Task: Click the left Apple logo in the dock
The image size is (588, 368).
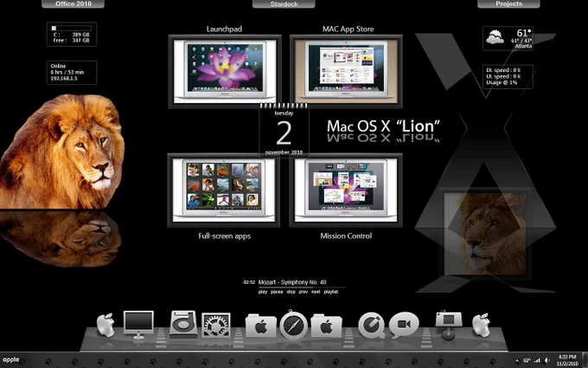Action: tap(105, 325)
